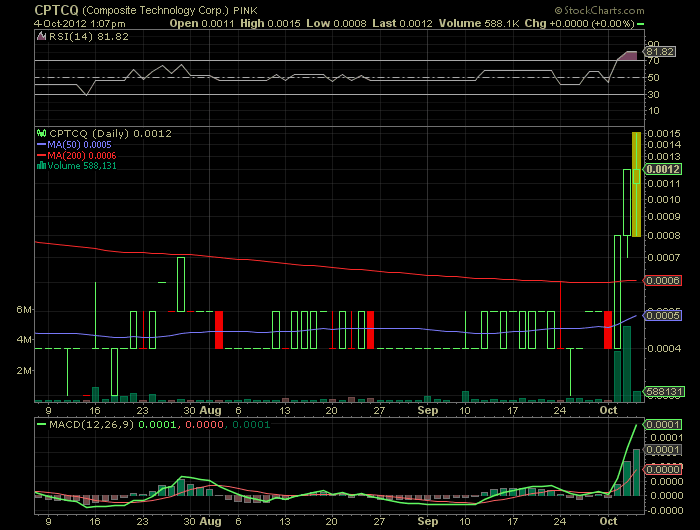The image size is (700, 530).
Task: Click the RSI 30 level axis label
Action: tap(653, 94)
